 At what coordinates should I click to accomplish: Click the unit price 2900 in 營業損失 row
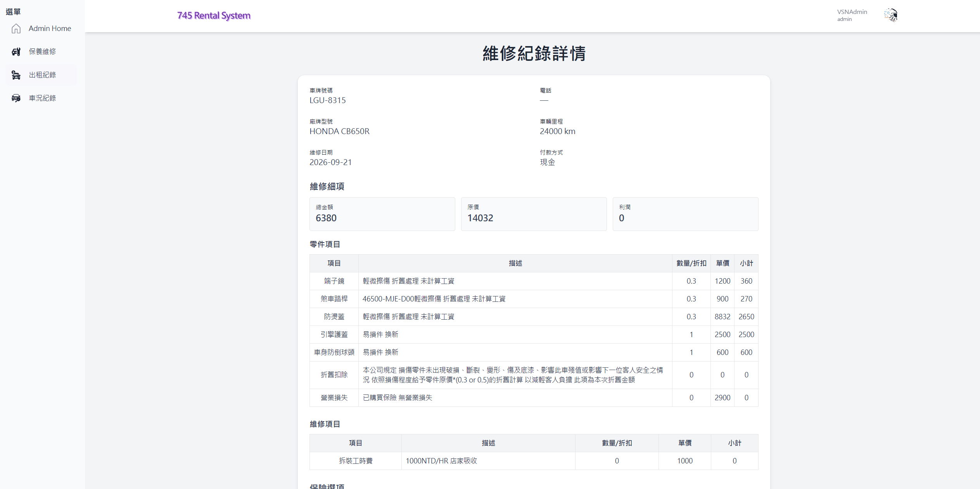[722, 398]
